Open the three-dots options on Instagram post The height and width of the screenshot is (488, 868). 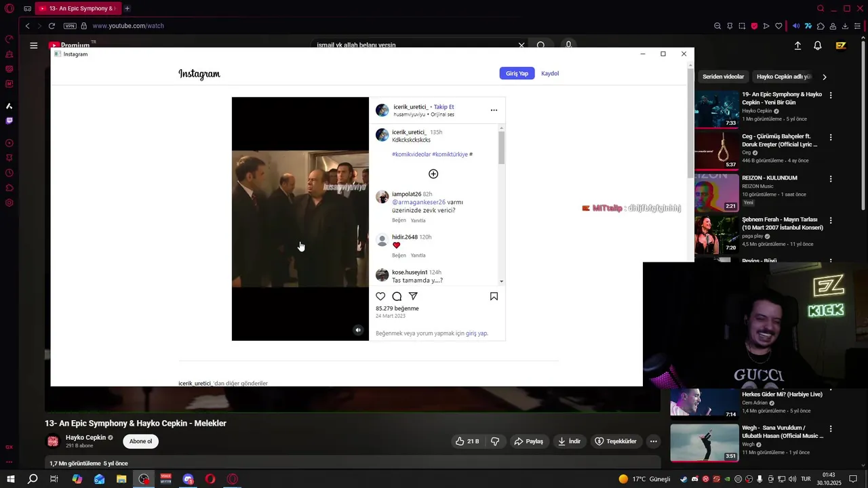click(x=494, y=110)
